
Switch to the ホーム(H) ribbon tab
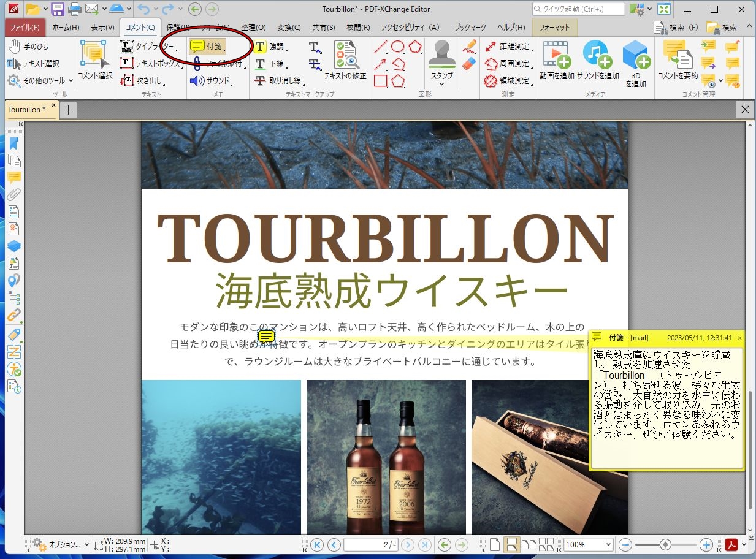(x=66, y=27)
